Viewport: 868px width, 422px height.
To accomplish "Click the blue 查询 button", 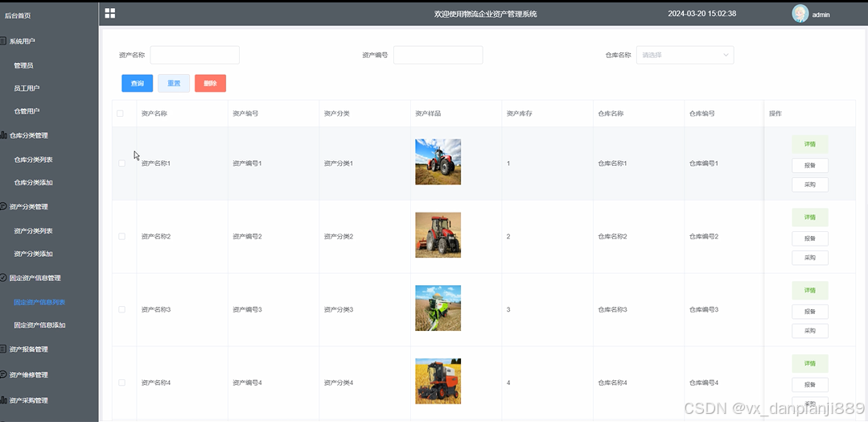I will click(x=138, y=83).
